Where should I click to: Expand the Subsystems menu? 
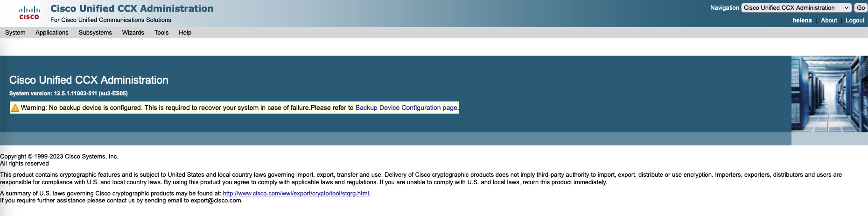95,33
